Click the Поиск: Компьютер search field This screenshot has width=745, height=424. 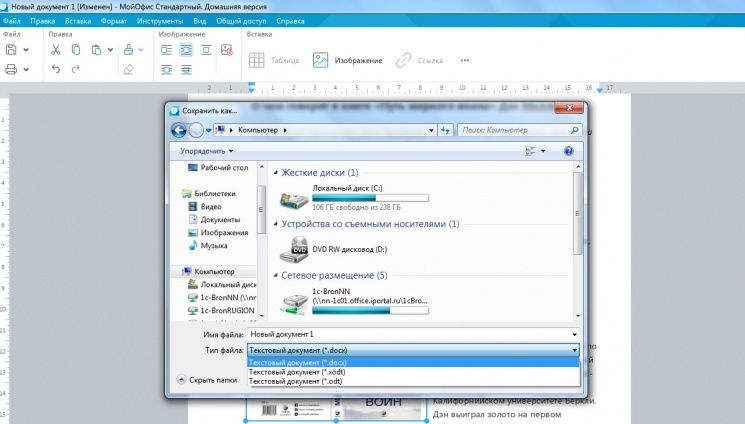pyautogui.click(x=520, y=130)
